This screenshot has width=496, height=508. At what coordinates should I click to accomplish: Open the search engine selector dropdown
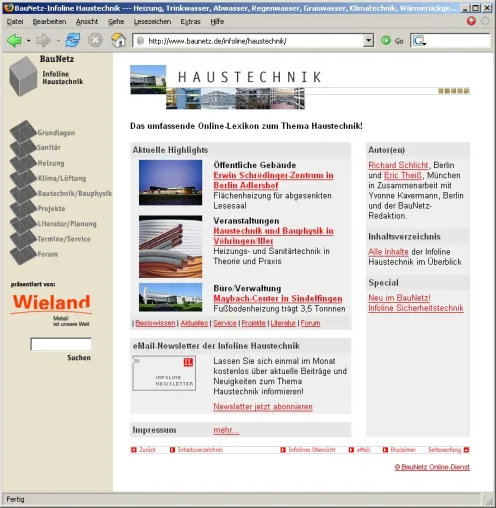(x=419, y=41)
